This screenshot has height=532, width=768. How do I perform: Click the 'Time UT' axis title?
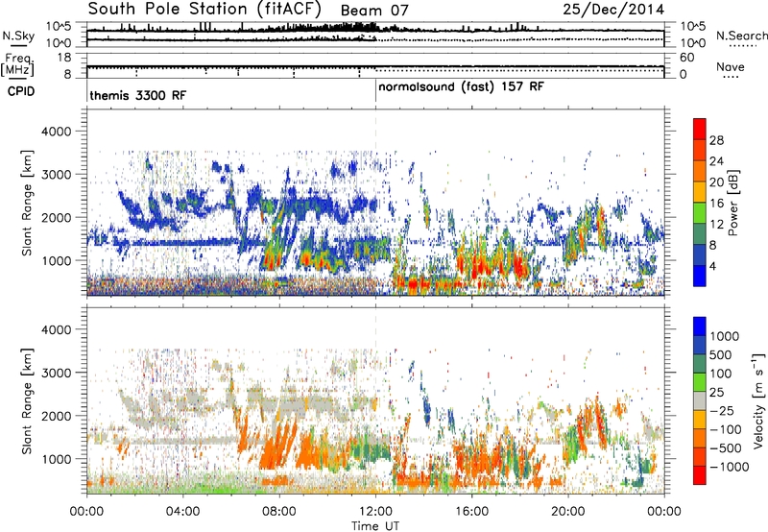tap(375, 526)
